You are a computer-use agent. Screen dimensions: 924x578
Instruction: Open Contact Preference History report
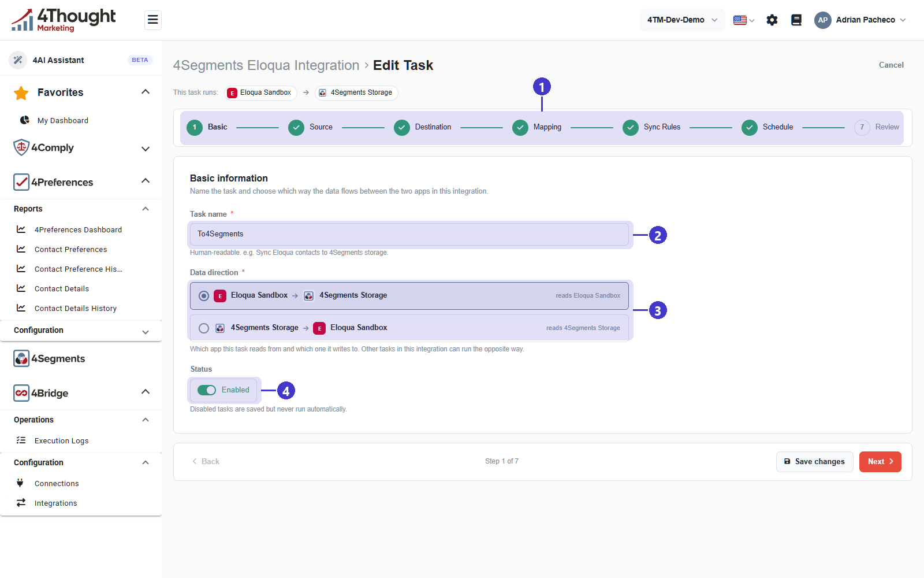[79, 269]
